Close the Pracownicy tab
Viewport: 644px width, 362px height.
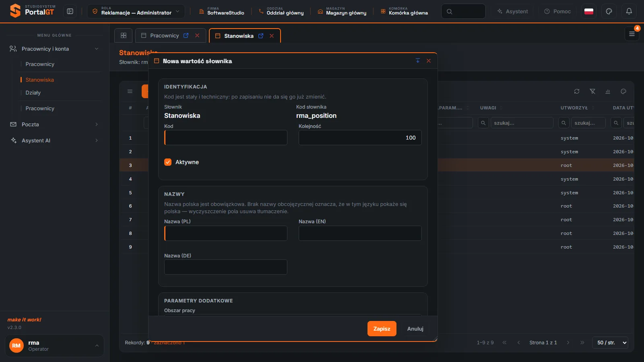tap(197, 35)
